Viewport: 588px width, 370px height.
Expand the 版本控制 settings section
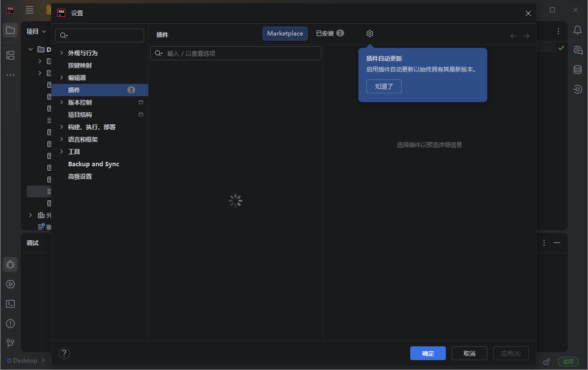pyautogui.click(x=61, y=102)
